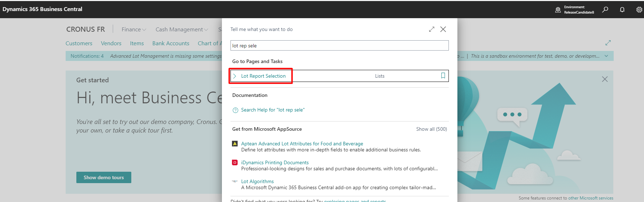Open the settings gear icon
This screenshot has width=644, height=202.
639,10
